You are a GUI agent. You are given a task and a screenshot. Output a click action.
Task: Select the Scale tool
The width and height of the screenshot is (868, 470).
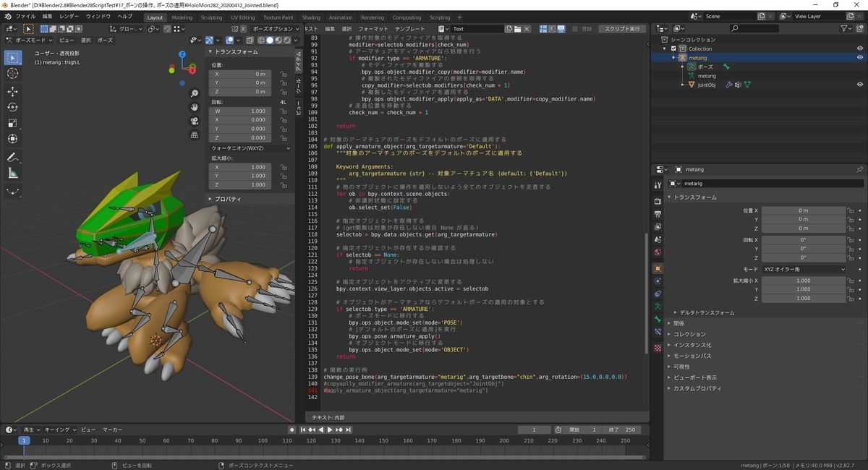(x=13, y=123)
